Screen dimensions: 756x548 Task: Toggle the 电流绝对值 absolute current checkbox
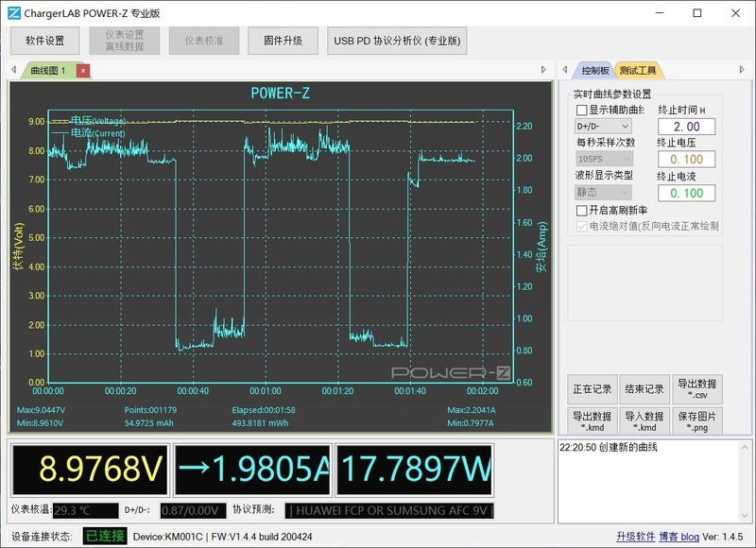[x=584, y=226]
